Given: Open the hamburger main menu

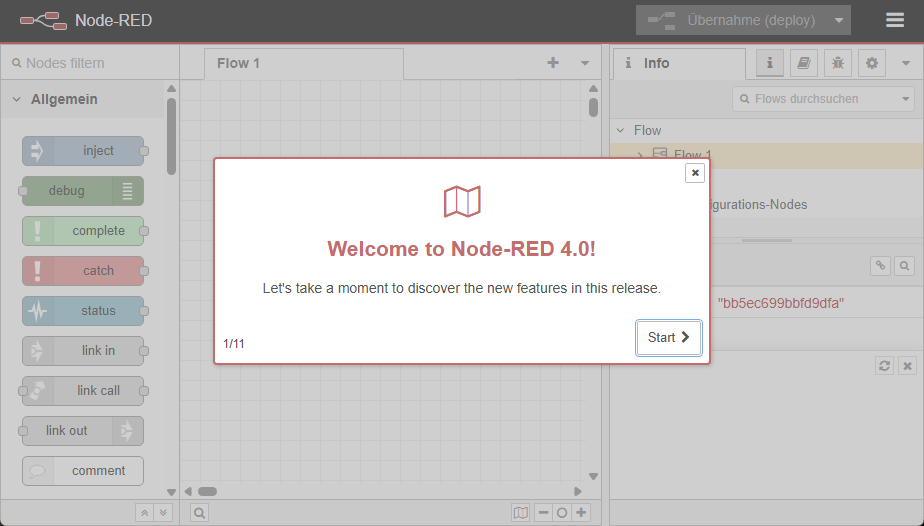Looking at the screenshot, I should point(895,20).
